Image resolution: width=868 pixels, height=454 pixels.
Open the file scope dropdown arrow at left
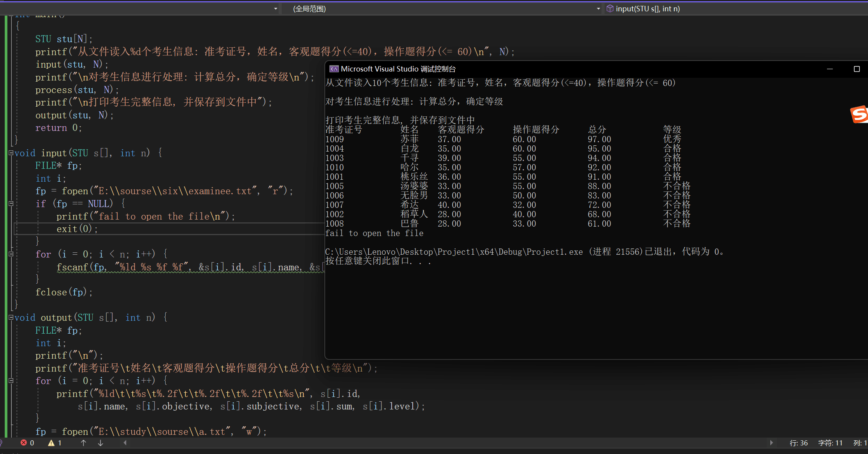click(276, 9)
